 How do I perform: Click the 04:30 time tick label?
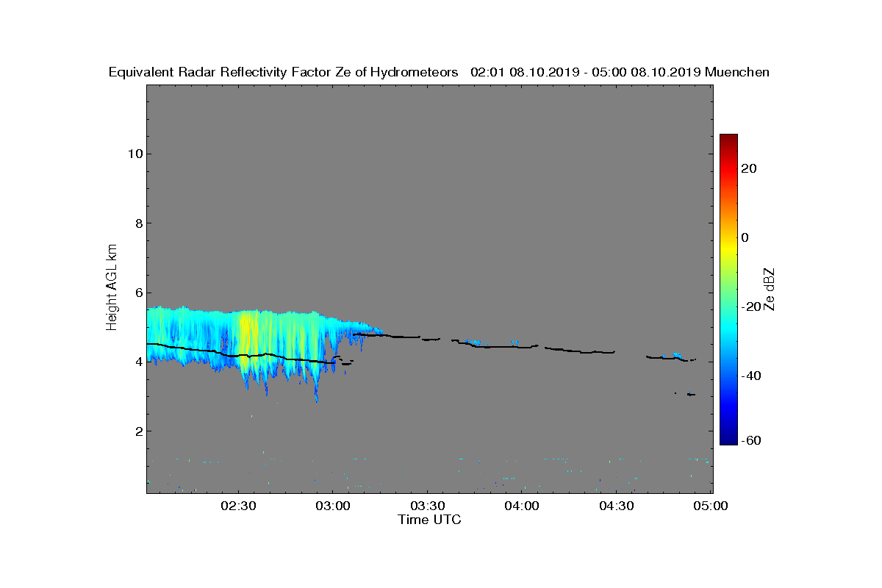pyautogui.click(x=617, y=506)
